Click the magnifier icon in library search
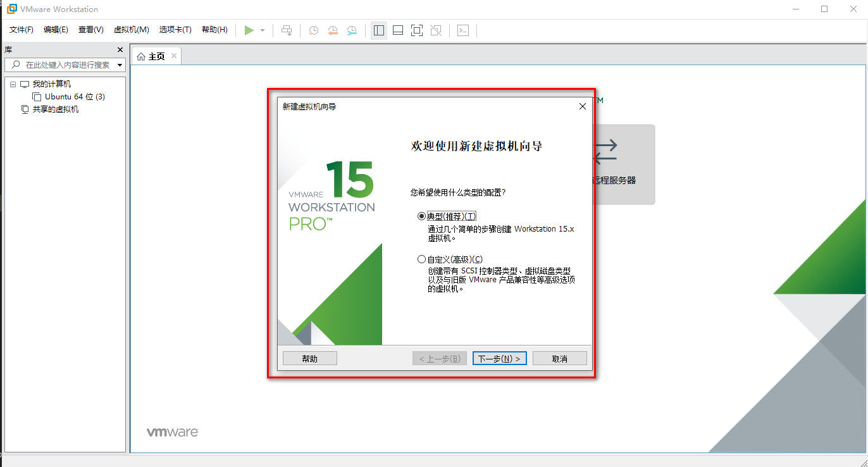 [15, 65]
